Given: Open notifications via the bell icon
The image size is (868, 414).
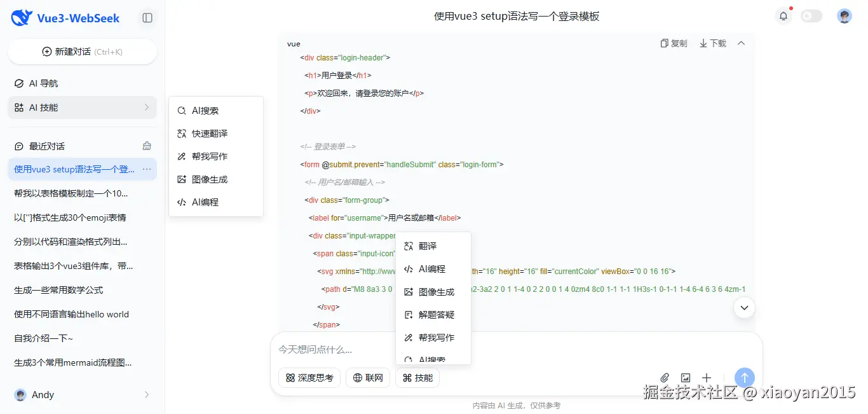Looking at the screenshot, I should coord(783,16).
